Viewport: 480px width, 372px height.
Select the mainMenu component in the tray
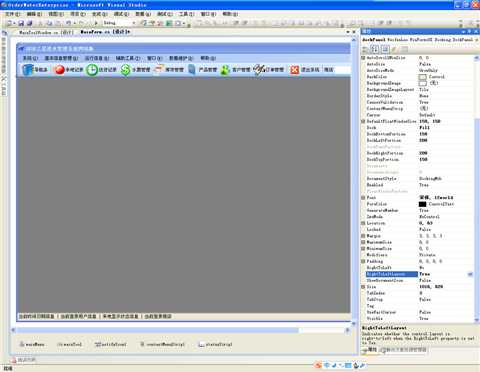(x=32, y=344)
